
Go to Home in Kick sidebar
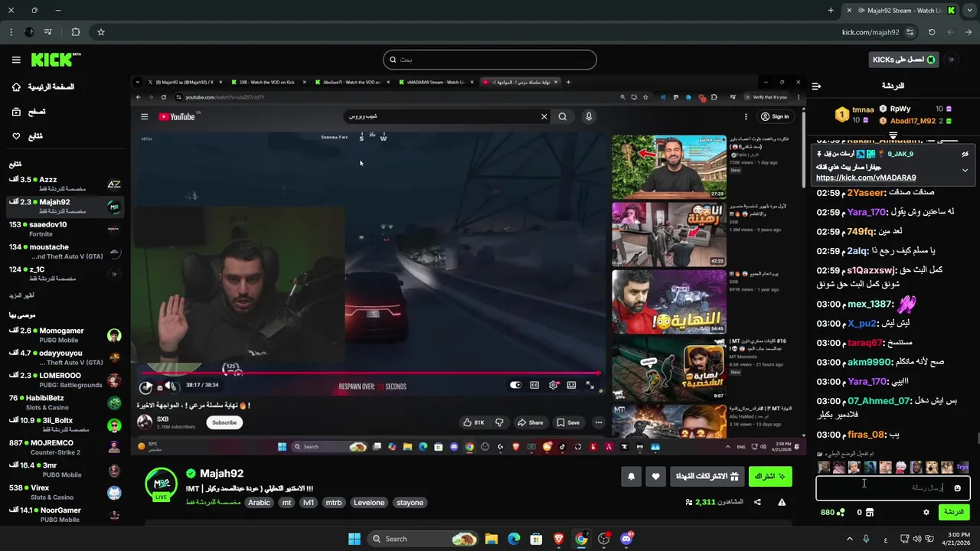pyautogui.click(x=43, y=87)
